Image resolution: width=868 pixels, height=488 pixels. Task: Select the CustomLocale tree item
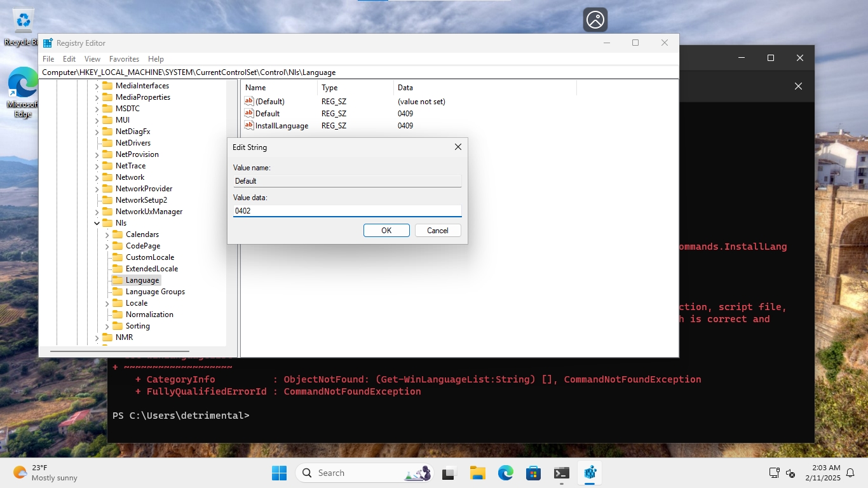pyautogui.click(x=150, y=257)
